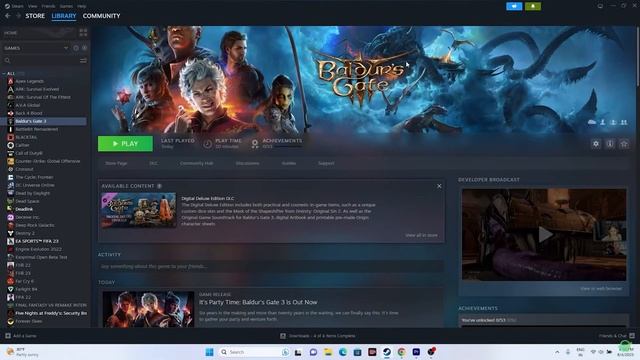The image size is (640, 360).
Task: Open the LIBRARY tab
Action: 64,16
